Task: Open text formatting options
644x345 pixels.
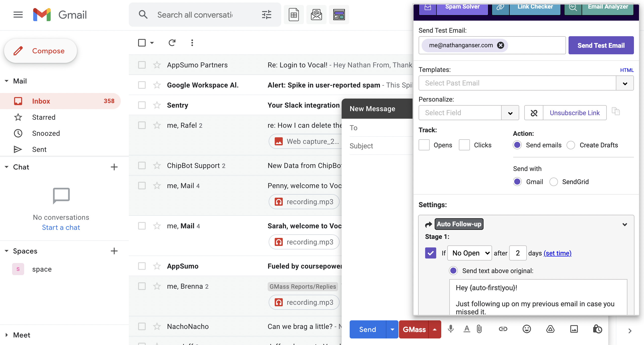Action: click(467, 329)
